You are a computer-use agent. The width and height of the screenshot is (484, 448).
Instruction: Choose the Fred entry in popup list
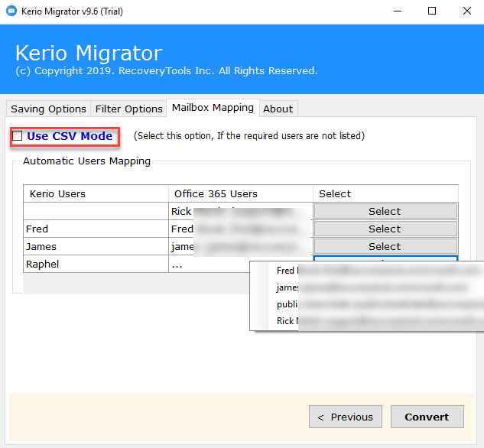point(367,271)
